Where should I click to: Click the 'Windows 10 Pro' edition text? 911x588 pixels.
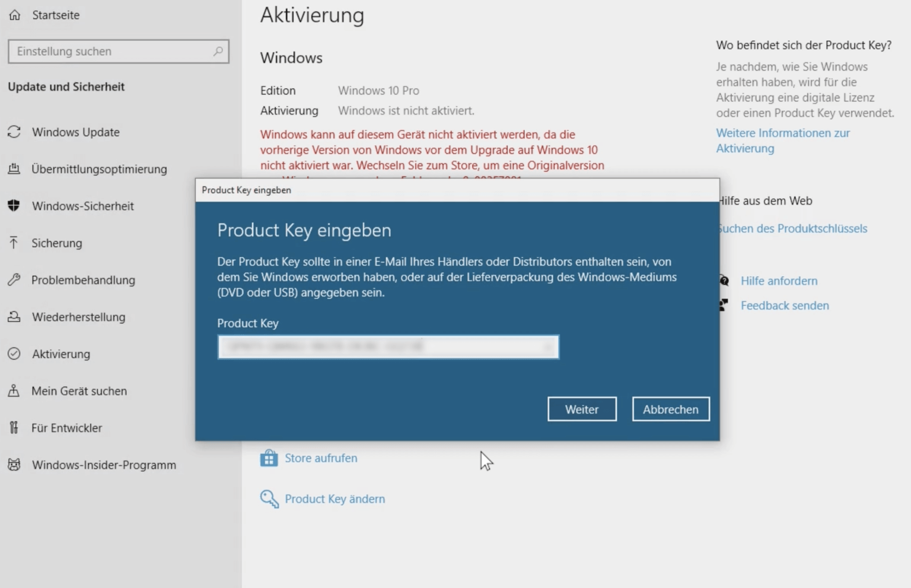pos(378,91)
